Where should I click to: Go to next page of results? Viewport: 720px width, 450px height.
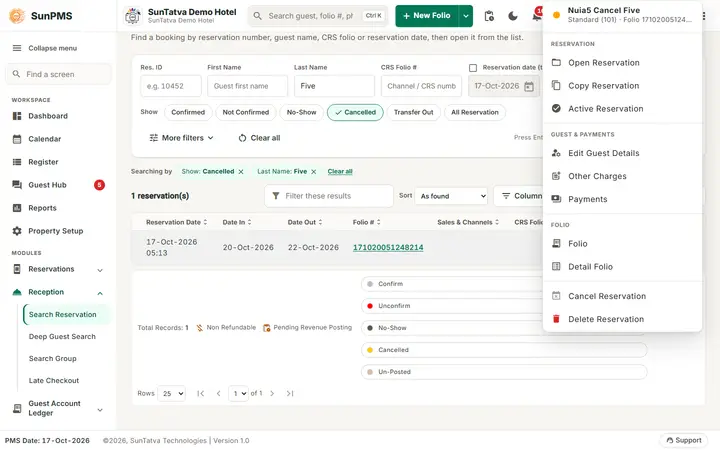pos(272,393)
